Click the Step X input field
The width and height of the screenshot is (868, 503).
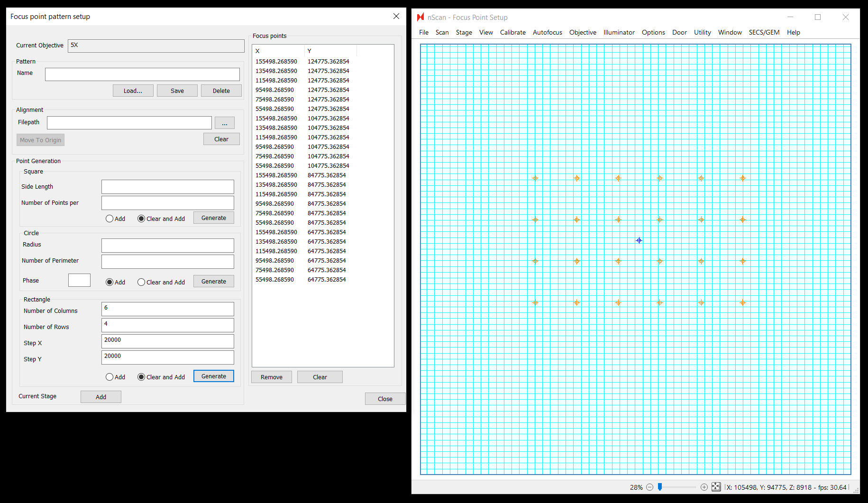[167, 341]
